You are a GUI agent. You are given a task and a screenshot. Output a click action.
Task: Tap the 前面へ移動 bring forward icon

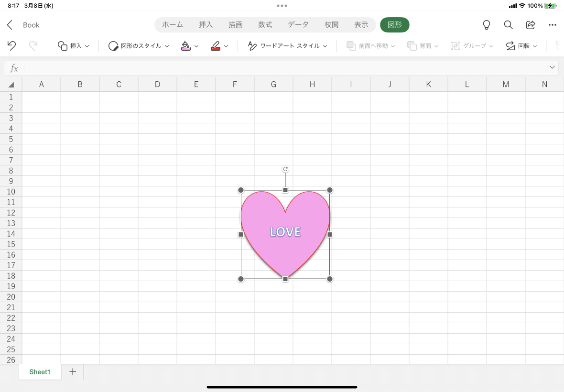[x=351, y=46]
